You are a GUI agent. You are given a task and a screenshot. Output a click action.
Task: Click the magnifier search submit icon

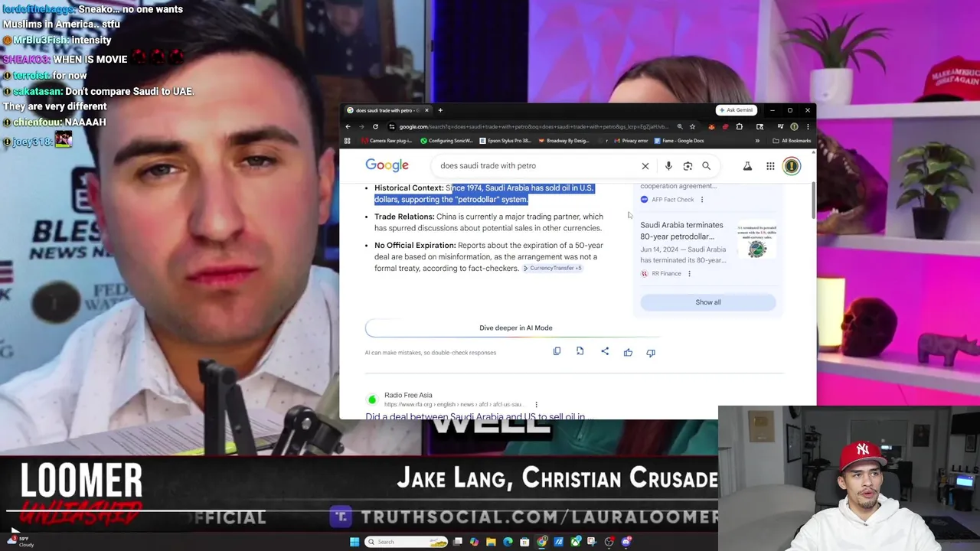coord(706,166)
